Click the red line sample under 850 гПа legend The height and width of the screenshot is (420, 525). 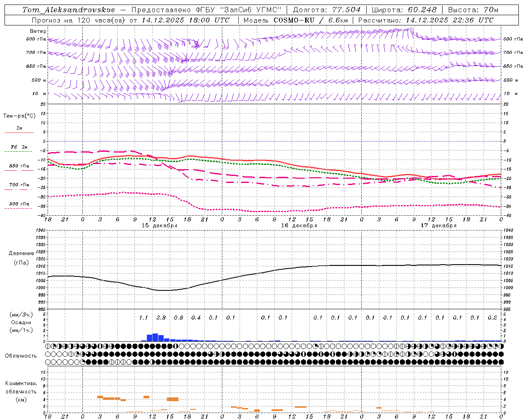[x=19, y=170]
